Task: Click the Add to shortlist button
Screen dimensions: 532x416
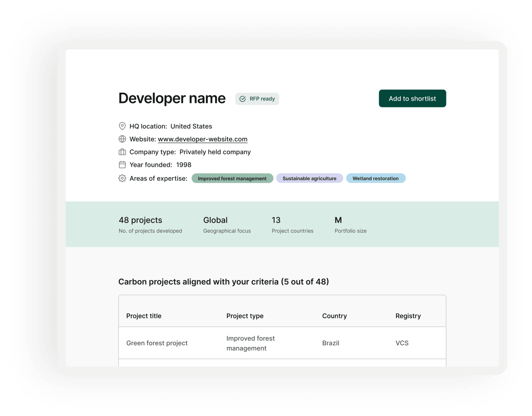Action: [412, 98]
